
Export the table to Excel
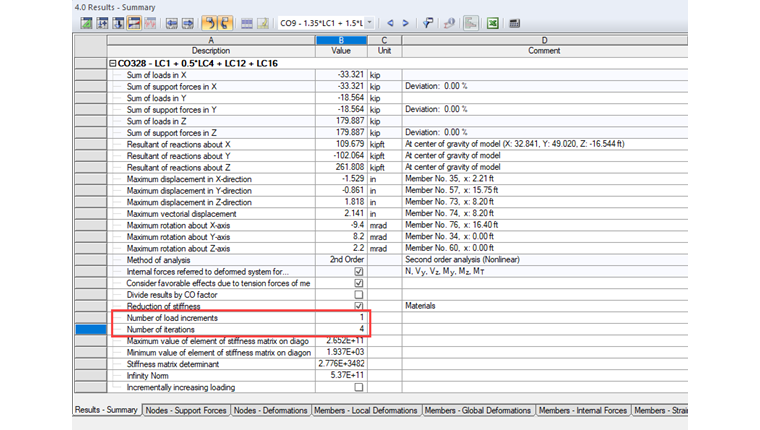pyautogui.click(x=493, y=23)
